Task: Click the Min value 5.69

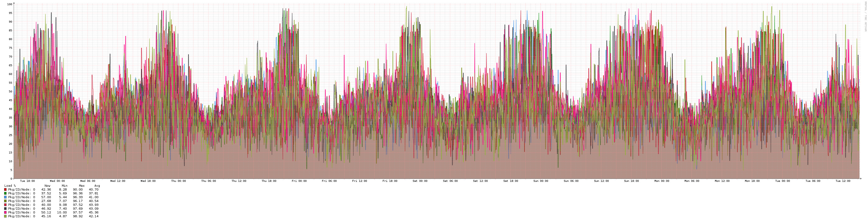Action: tap(63, 194)
